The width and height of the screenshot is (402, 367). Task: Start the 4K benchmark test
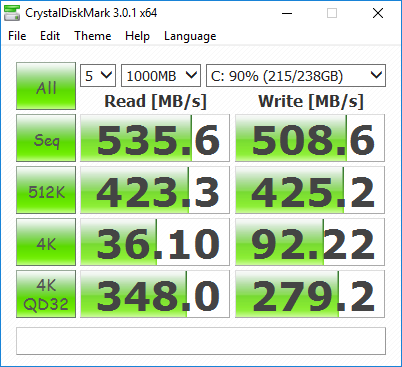46,242
